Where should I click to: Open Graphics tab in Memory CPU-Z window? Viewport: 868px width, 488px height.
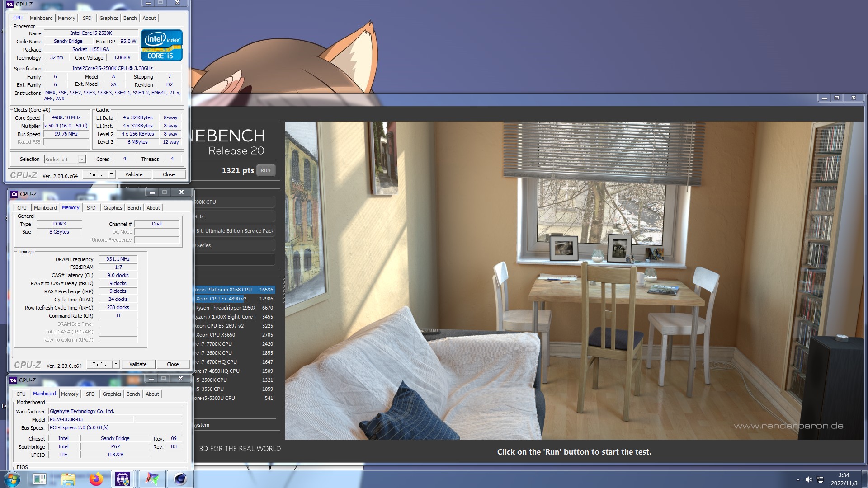pyautogui.click(x=113, y=208)
